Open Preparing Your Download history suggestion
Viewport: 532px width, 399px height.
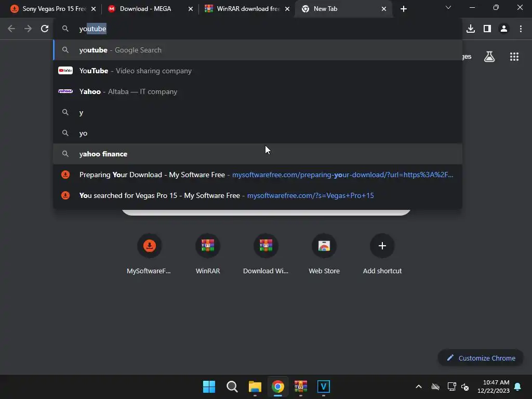pos(258,175)
